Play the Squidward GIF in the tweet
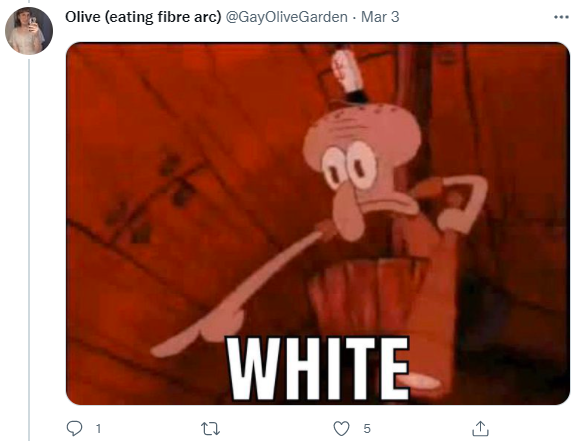 click(x=318, y=223)
